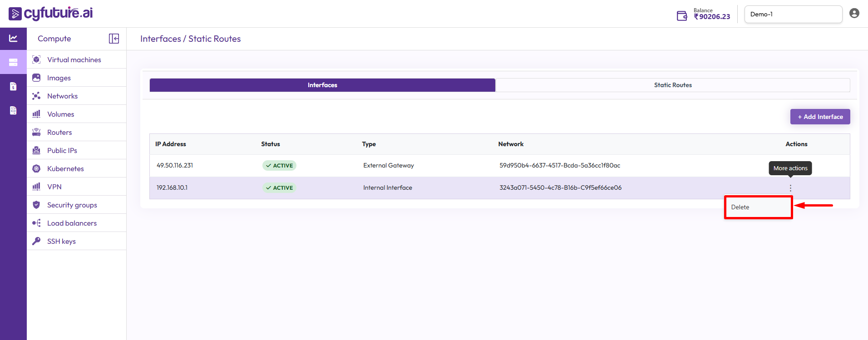Go to Virtual machines
Image resolution: width=868 pixels, height=340 pixels.
point(74,59)
